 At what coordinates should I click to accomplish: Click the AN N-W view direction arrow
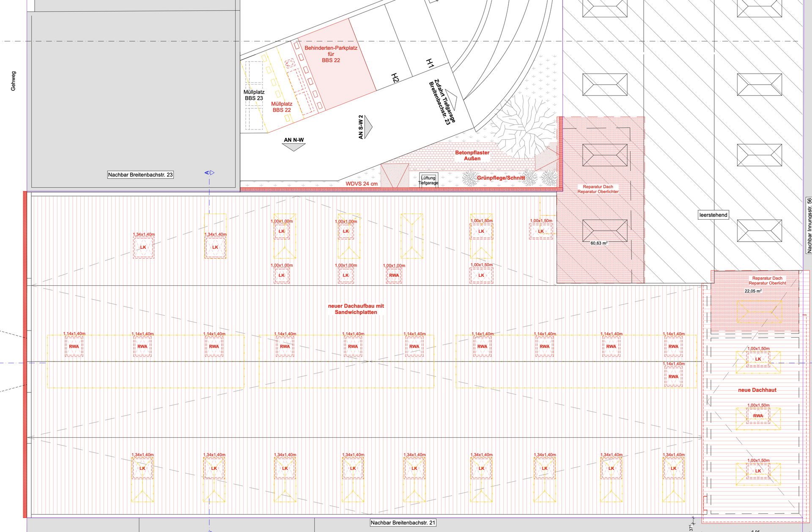[x=294, y=147]
